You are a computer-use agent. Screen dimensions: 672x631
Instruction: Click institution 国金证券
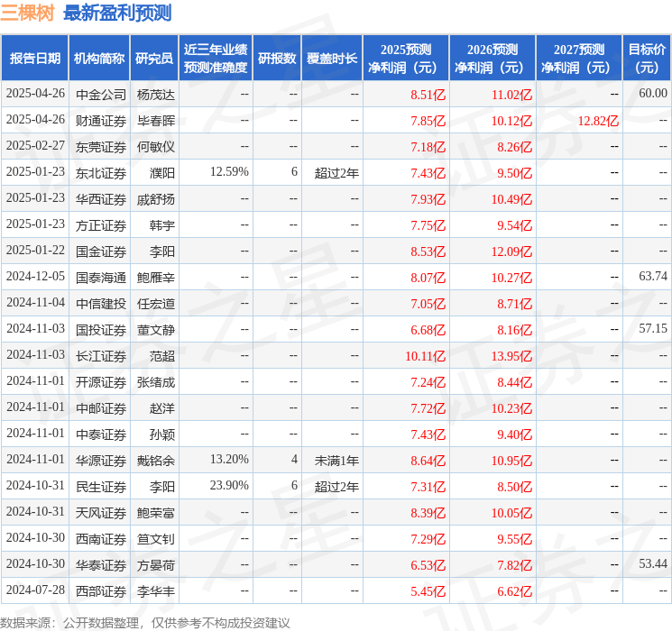tap(101, 251)
